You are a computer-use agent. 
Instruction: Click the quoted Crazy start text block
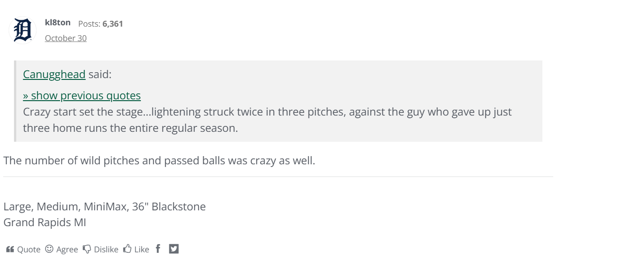click(267, 120)
